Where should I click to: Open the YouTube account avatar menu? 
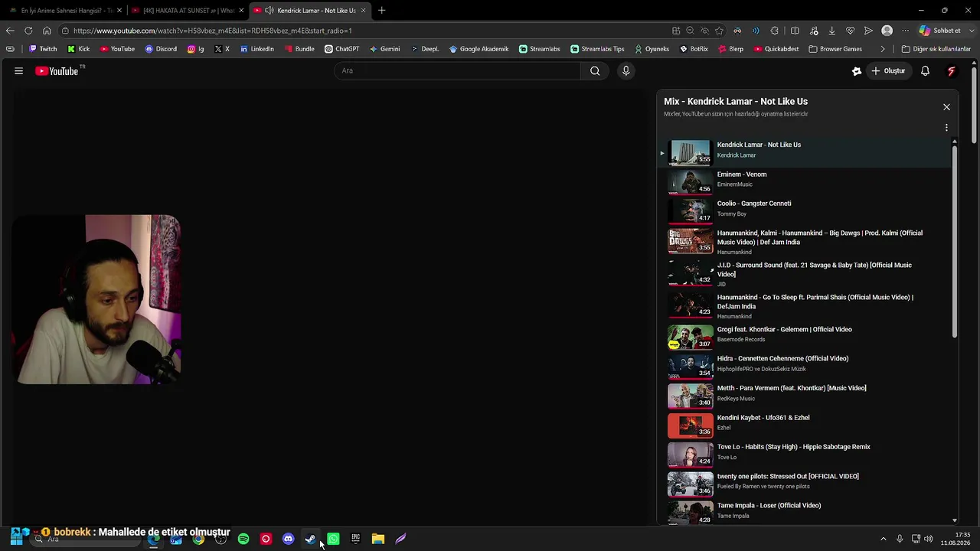click(952, 71)
